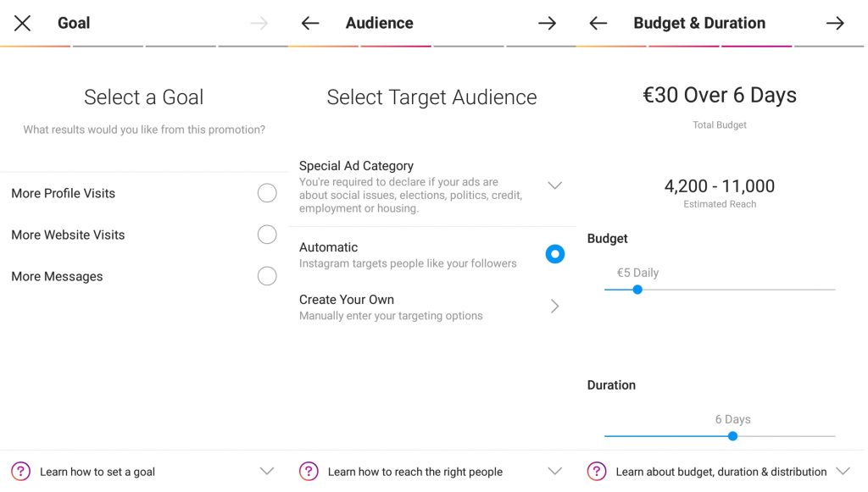
Task: Select More Website Visits radio button
Action: (267, 235)
